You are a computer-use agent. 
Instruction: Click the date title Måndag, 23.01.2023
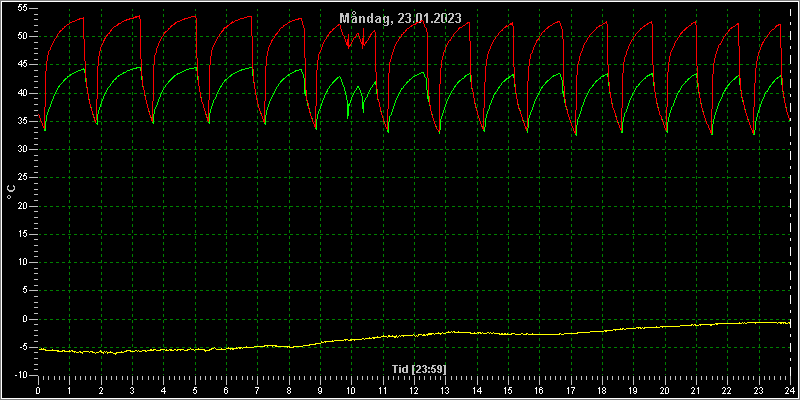(401, 18)
